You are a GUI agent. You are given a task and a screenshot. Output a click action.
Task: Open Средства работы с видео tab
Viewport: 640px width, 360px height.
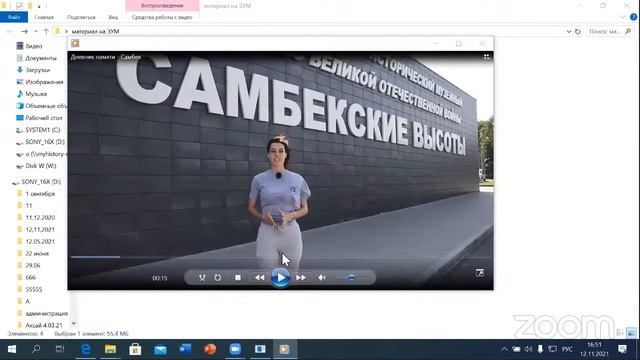coord(162,17)
